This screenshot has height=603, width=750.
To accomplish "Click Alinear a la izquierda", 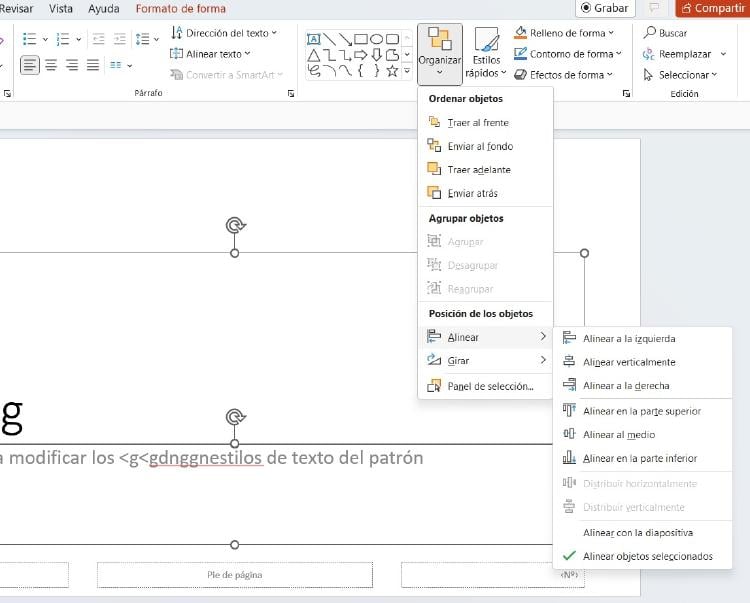I will [629, 339].
